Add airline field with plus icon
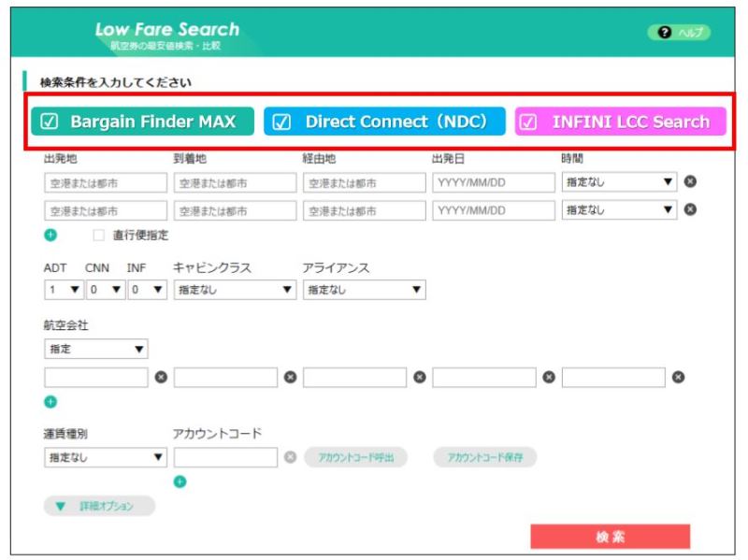The width and height of the screenshot is (748, 560). pos(50,402)
